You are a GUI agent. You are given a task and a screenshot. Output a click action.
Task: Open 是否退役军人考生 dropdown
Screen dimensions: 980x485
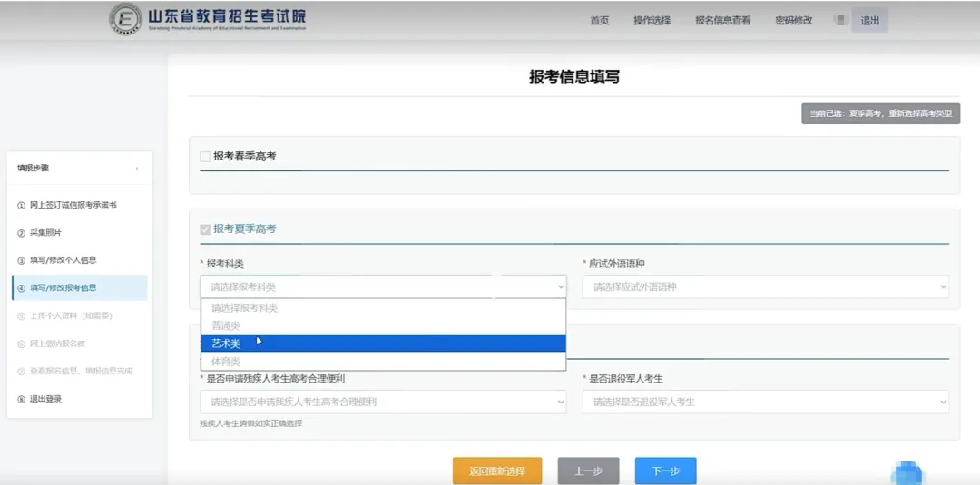766,402
